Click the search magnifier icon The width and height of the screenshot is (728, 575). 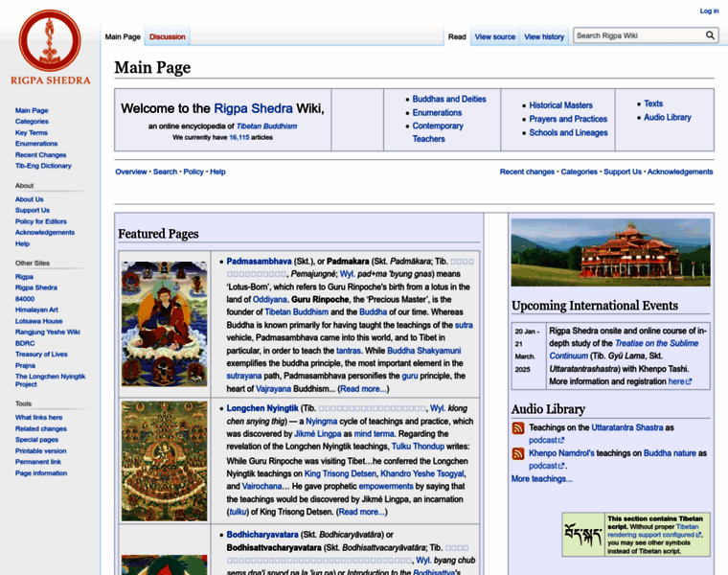coord(710,35)
